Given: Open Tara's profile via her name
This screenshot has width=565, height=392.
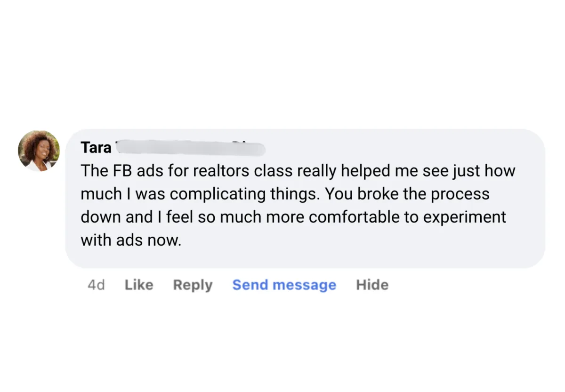Looking at the screenshot, I should 96,148.
